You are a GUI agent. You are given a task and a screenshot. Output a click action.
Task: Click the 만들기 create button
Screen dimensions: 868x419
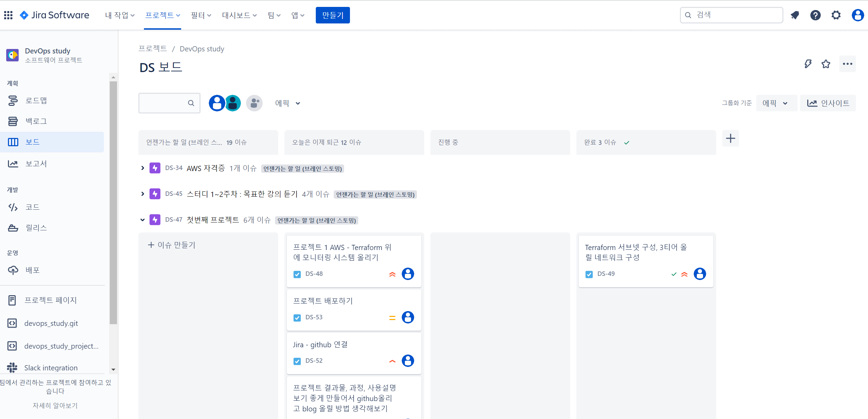(333, 15)
